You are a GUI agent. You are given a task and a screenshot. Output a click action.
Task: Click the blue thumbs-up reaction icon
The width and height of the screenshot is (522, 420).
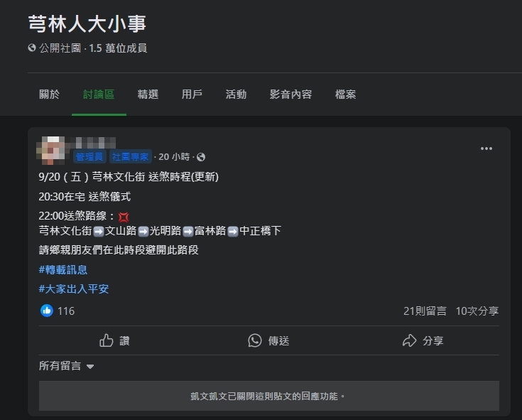pos(47,311)
